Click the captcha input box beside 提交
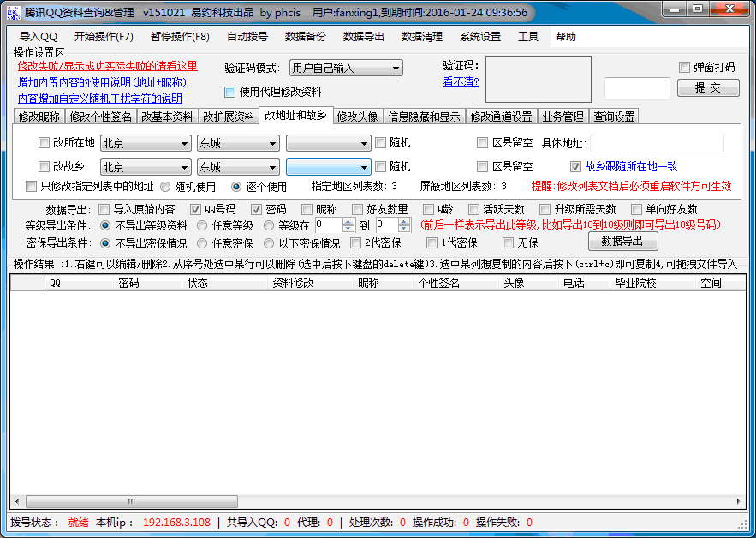 pyautogui.click(x=637, y=88)
